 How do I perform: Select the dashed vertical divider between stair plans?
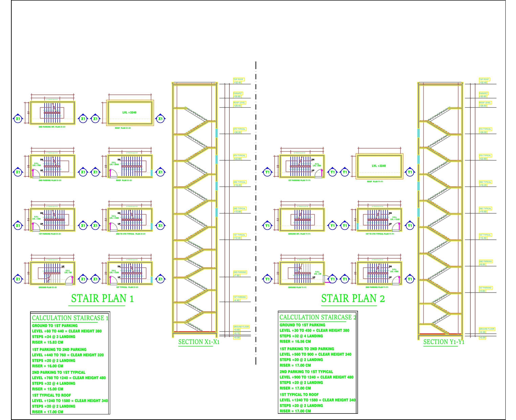(x=256, y=213)
